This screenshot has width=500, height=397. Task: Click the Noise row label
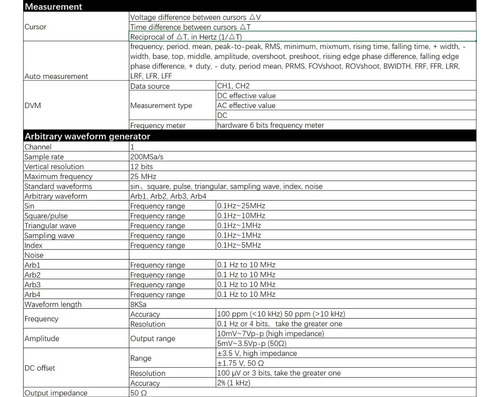pos(76,255)
